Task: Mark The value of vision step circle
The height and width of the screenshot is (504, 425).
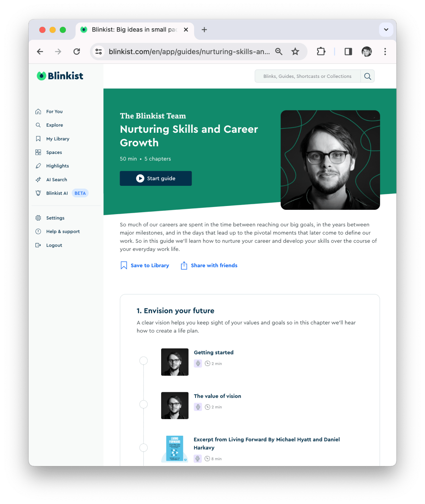Action: click(143, 404)
